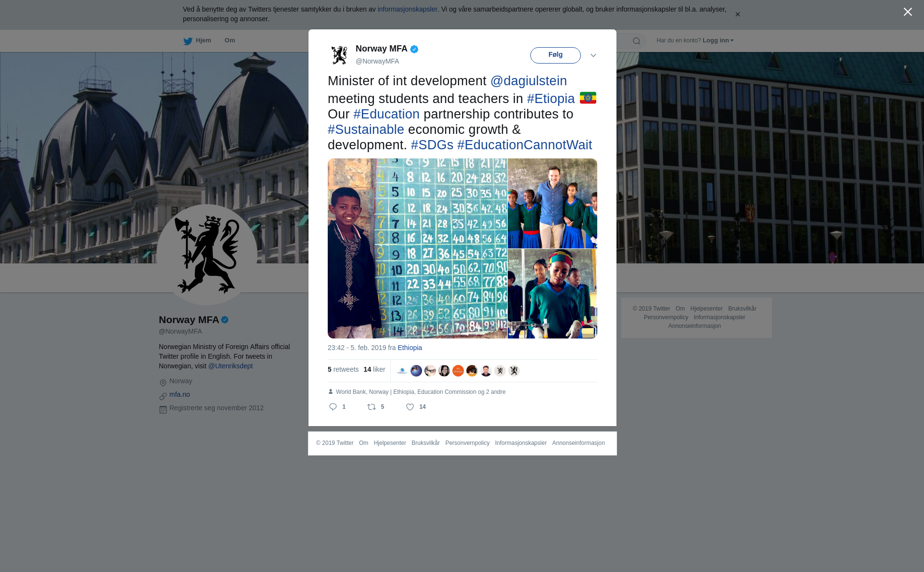Like the tweet with heart icon
The width and height of the screenshot is (924, 572).
410,407
